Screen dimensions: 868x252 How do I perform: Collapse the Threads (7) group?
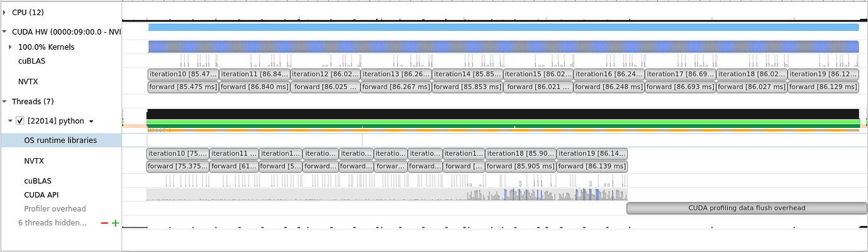click(4, 101)
